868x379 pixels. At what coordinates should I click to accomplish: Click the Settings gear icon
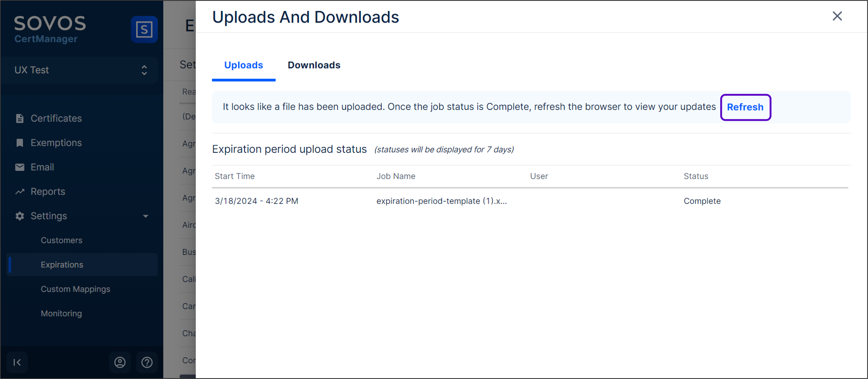(x=20, y=216)
